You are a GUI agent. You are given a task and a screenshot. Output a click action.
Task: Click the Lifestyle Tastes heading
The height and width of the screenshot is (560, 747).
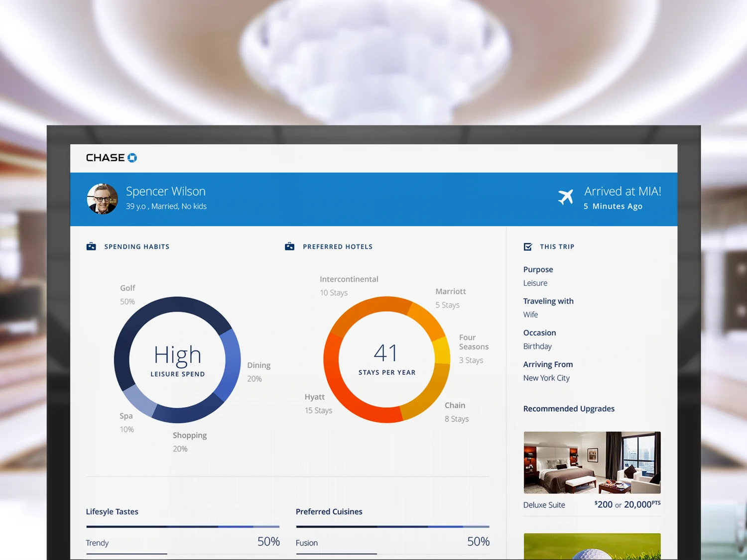[x=112, y=512]
